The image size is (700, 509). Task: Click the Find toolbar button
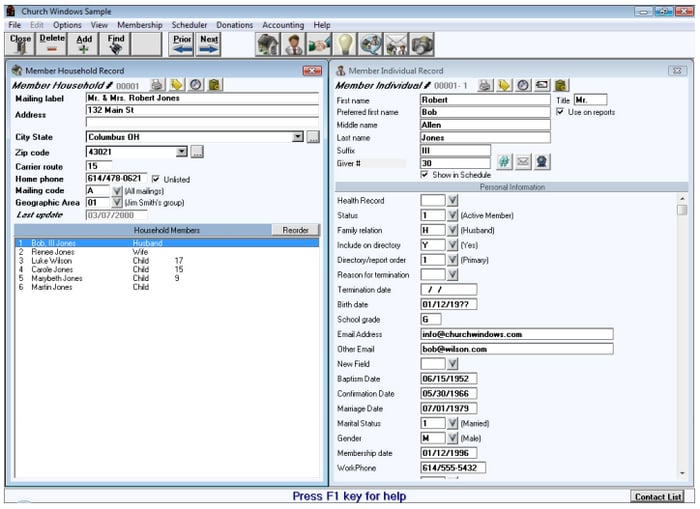116,44
